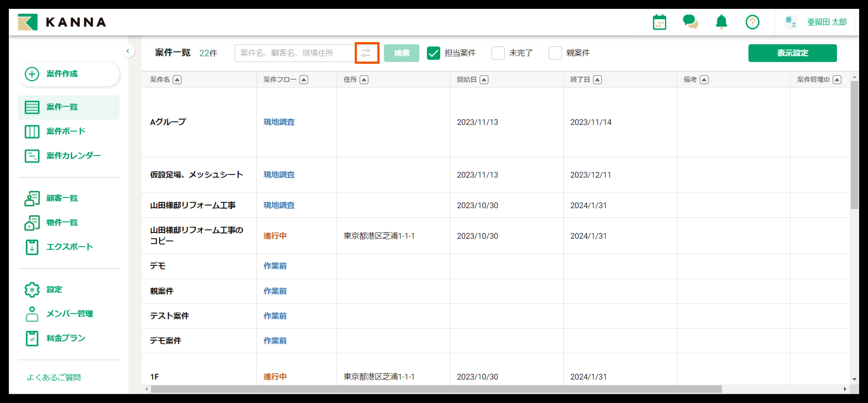Screen dimensions: 868x403
Task: Open the help question mark icon
Action: [752, 22]
